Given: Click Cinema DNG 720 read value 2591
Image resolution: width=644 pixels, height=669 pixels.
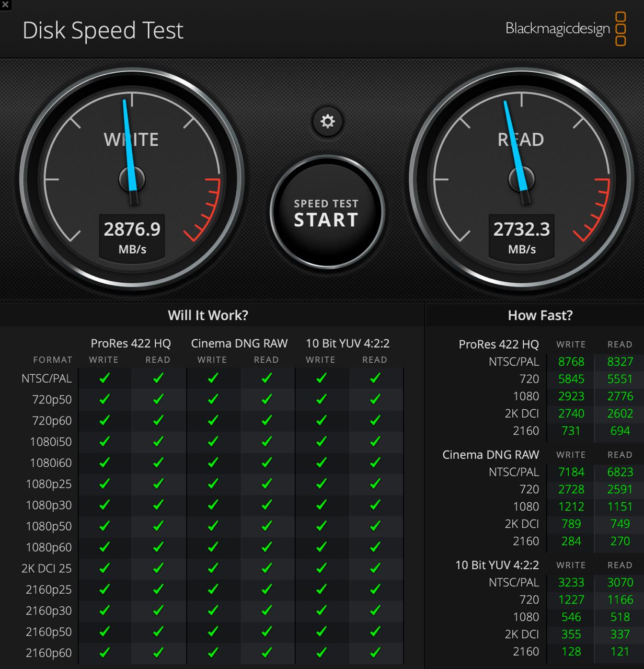Looking at the screenshot, I should (620, 489).
